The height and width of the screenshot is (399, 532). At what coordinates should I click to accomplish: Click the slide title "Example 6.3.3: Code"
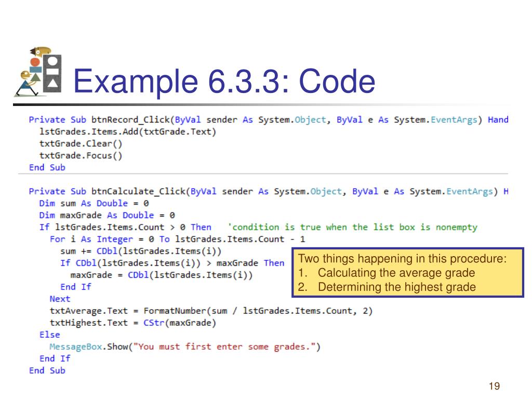pos(224,81)
